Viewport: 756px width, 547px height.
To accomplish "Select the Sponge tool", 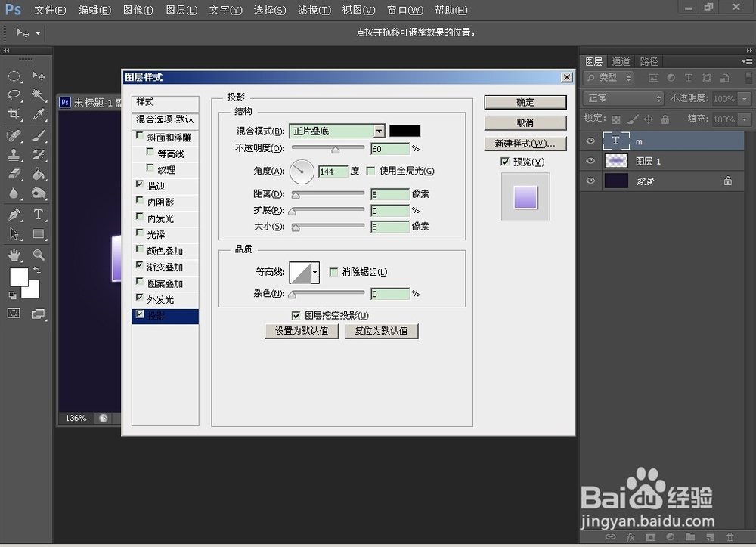I will pos(38,193).
